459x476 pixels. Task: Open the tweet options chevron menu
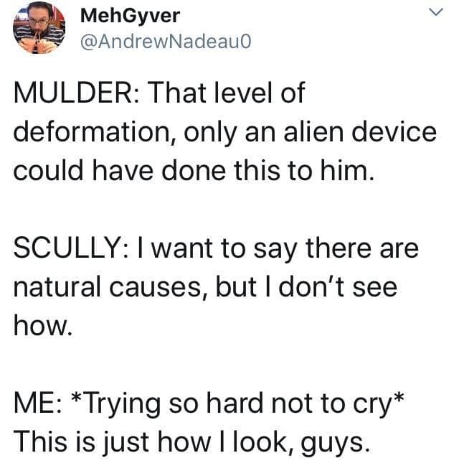click(x=435, y=14)
